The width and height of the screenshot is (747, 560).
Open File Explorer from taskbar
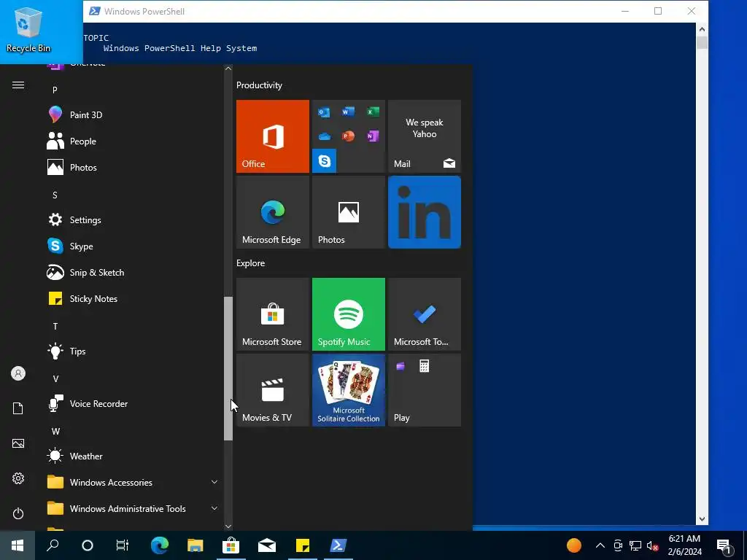tap(196, 545)
